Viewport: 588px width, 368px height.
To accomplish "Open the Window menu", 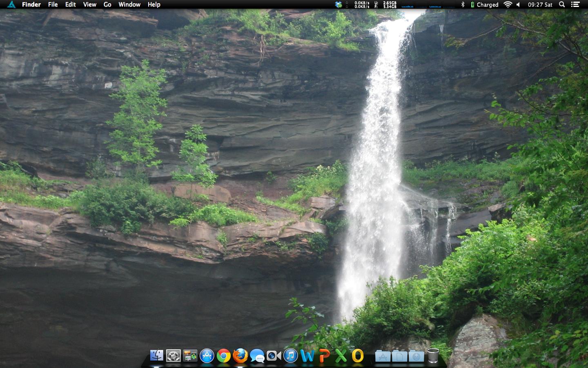I will click(129, 4).
